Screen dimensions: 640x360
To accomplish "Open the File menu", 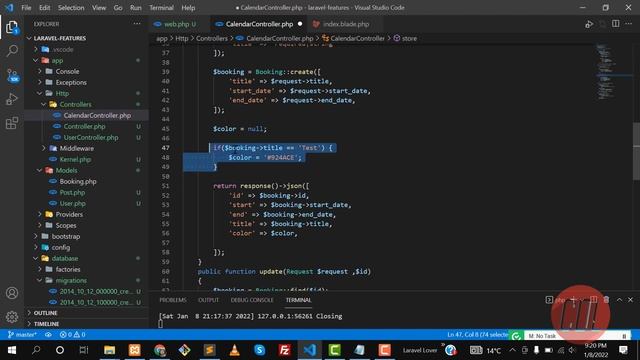I will click(x=26, y=8).
